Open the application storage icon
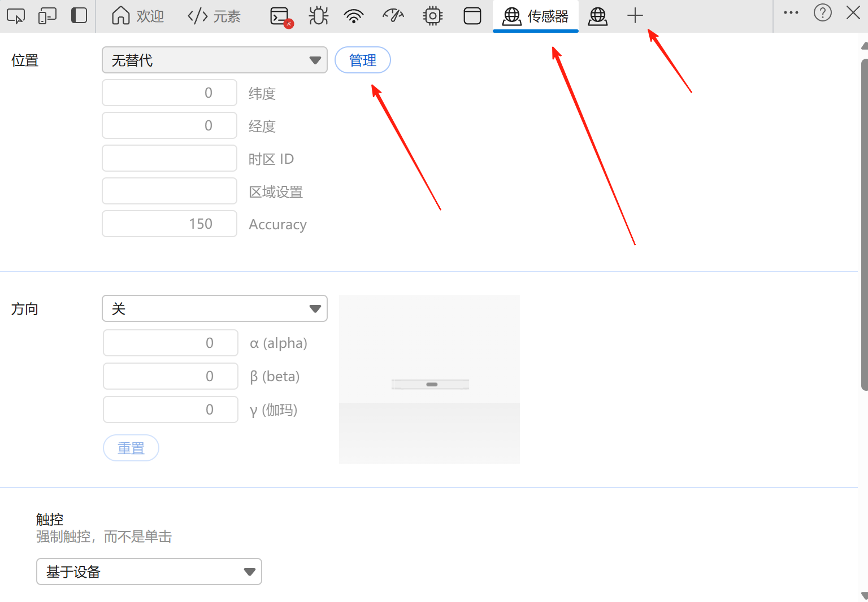This screenshot has height=602, width=868. click(472, 16)
